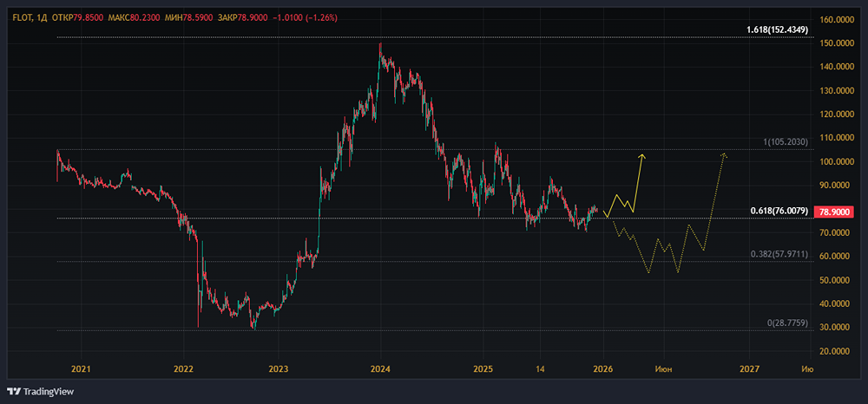Click the 1(105.2030) Fibonacci level label
Image resolution: width=868 pixels, height=404 pixels.
tap(786, 142)
